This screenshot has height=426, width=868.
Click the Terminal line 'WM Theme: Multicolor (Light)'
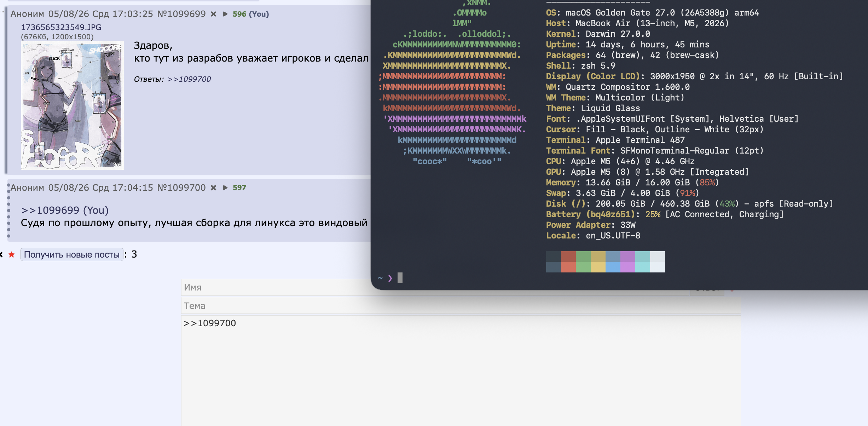615,98
